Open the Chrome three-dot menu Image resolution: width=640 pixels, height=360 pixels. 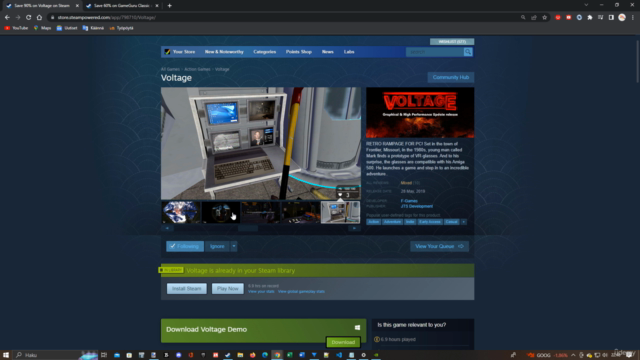point(633,18)
